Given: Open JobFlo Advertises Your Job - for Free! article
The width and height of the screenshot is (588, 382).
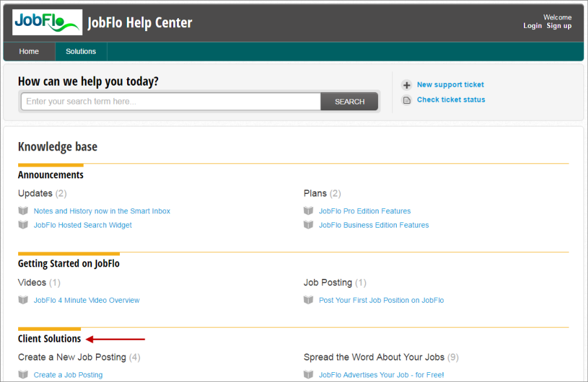Looking at the screenshot, I should [x=381, y=375].
